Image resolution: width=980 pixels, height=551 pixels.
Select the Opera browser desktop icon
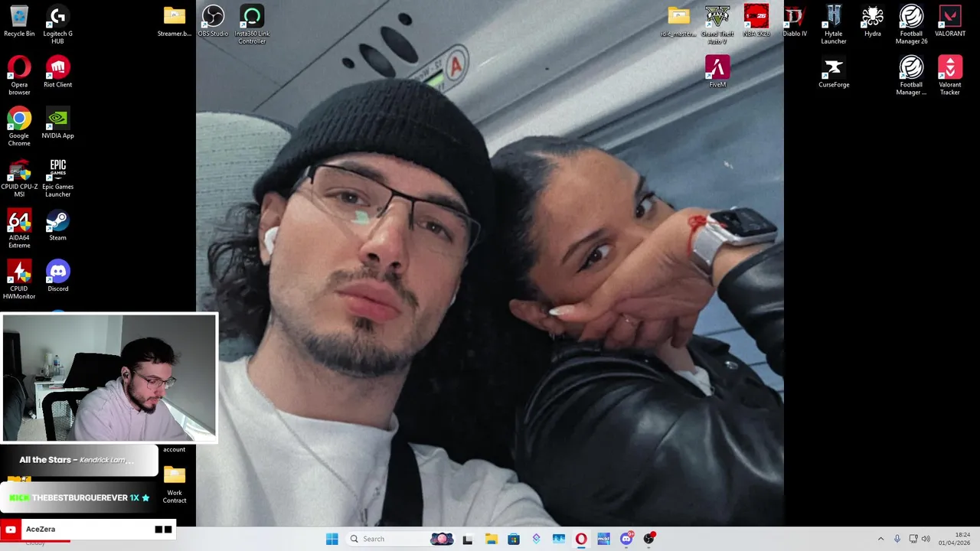point(19,76)
